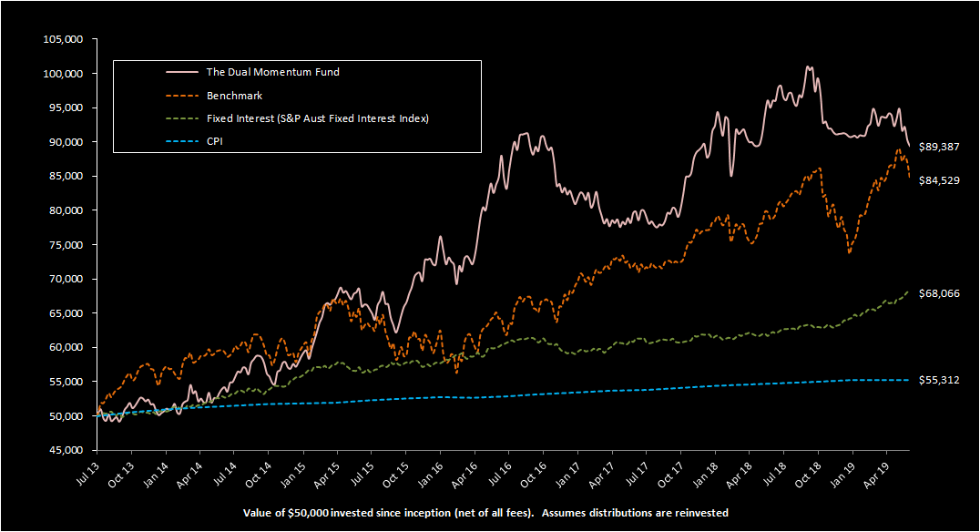The height and width of the screenshot is (532, 980).
Task: Click the peak of the Dual Momentum line
Action: pos(806,66)
